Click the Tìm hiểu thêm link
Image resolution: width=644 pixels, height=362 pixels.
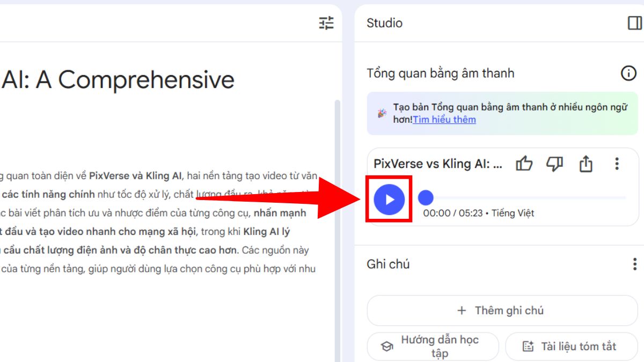click(x=444, y=120)
